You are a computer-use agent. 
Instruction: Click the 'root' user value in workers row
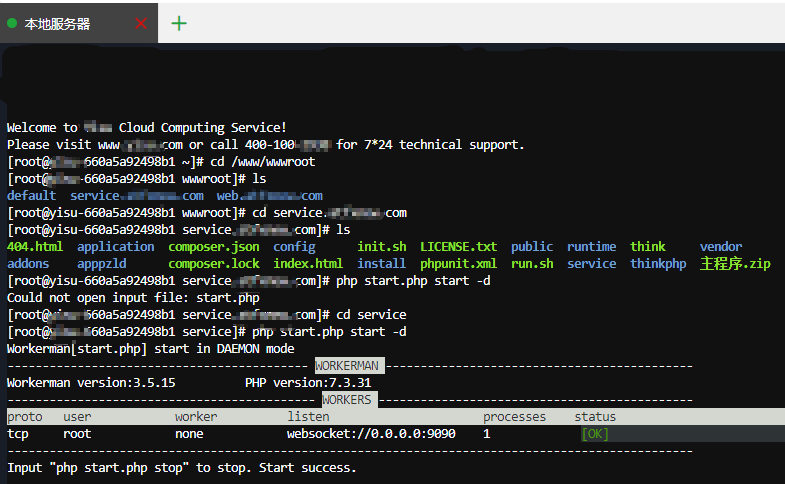[77, 434]
